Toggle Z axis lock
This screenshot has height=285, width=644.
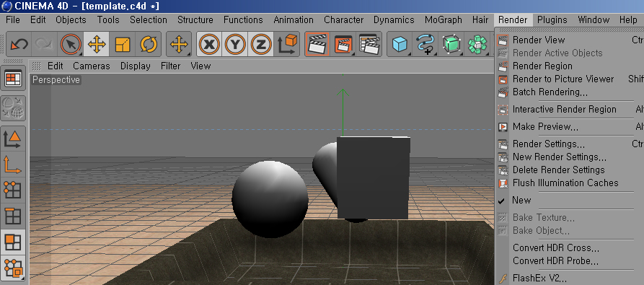point(261,44)
